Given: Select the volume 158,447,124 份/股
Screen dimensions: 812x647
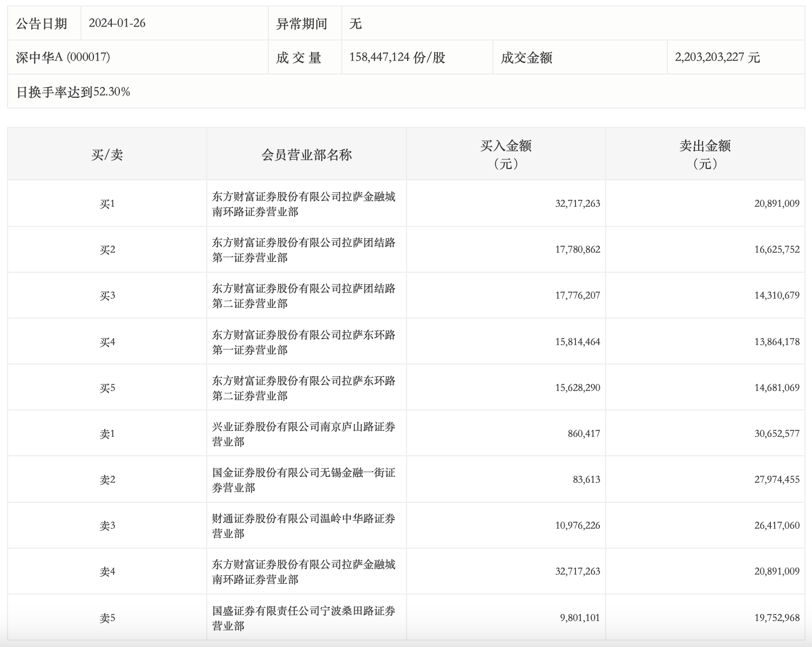Looking at the screenshot, I should (397, 57).
